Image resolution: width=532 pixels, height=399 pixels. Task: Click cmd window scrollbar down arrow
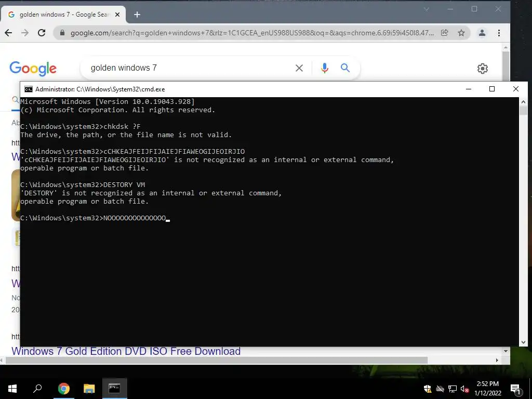pyautogui.click(x=523, y=343)
